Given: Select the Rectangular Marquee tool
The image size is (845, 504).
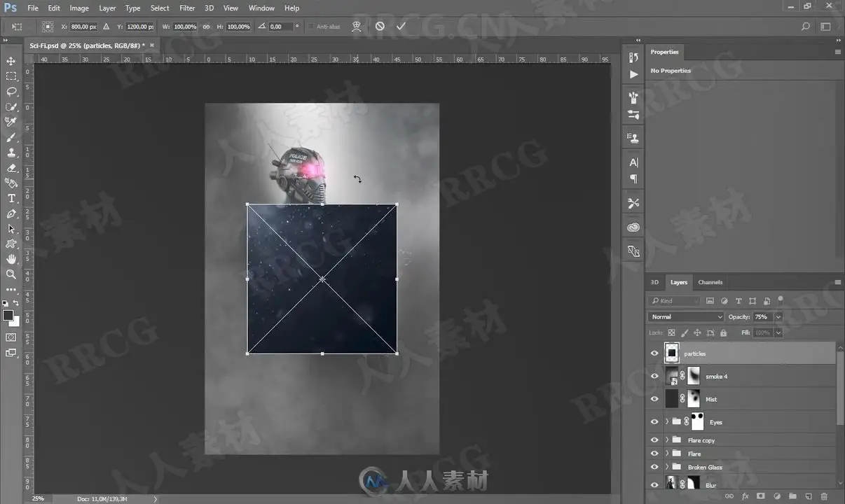Looking at the screenshot, I should (x=11, y=76).
